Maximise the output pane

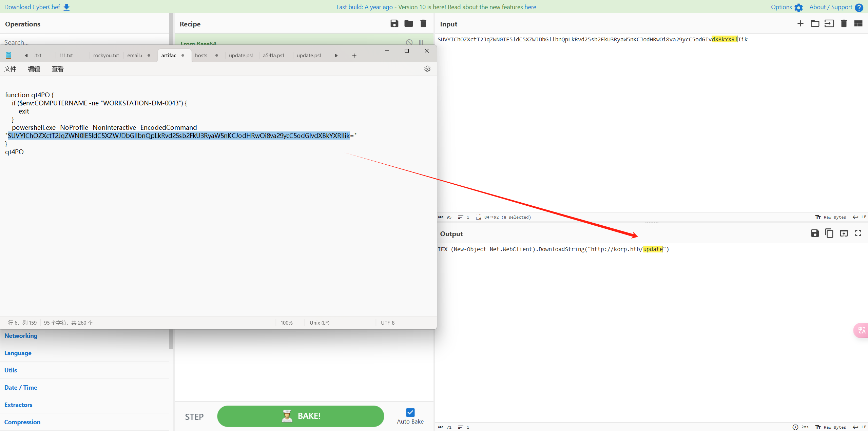coord(858,233)
